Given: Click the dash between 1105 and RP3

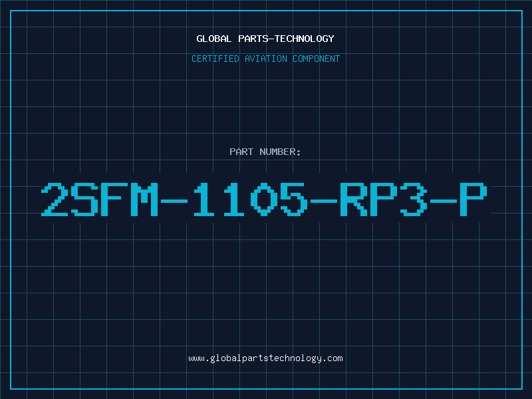Looking at the screenshot, I should tap(324, 201).
